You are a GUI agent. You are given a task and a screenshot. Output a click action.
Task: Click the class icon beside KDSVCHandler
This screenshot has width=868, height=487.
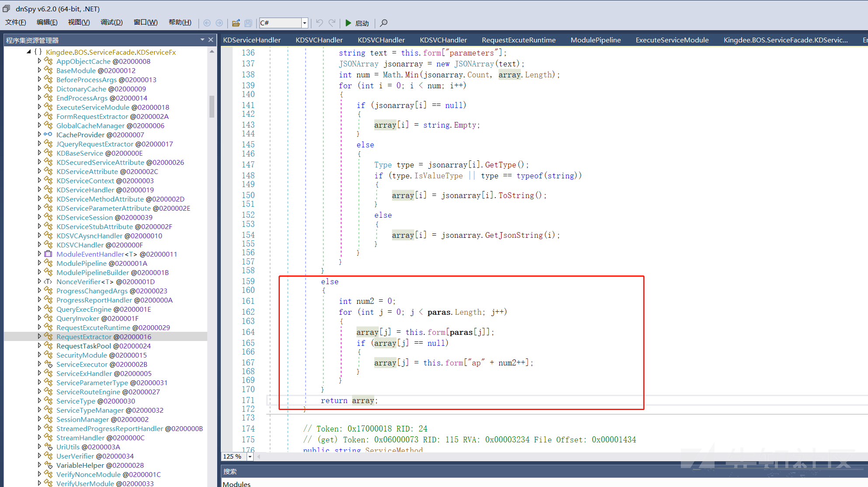point(48,245)
